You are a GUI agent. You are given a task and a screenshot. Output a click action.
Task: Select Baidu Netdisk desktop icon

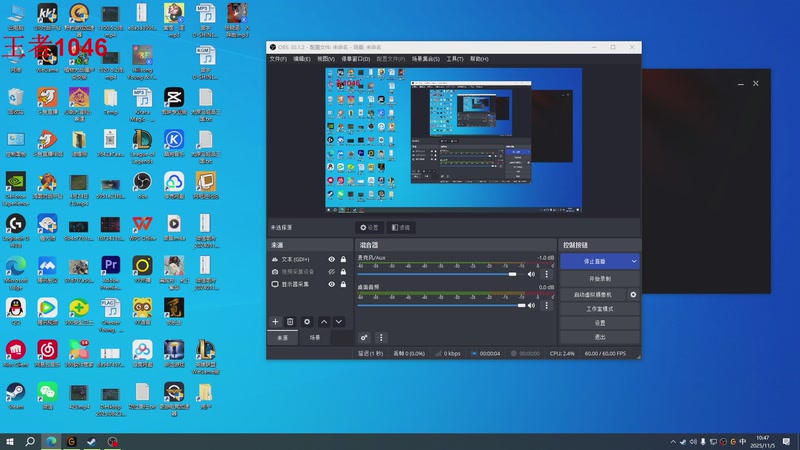142,354
